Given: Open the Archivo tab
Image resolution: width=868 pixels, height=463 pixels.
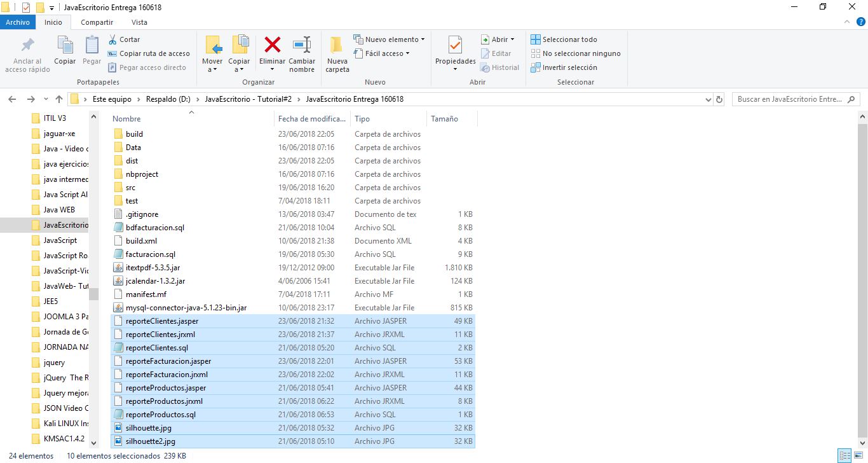Looking at the screenshot, I should (18, 22).
